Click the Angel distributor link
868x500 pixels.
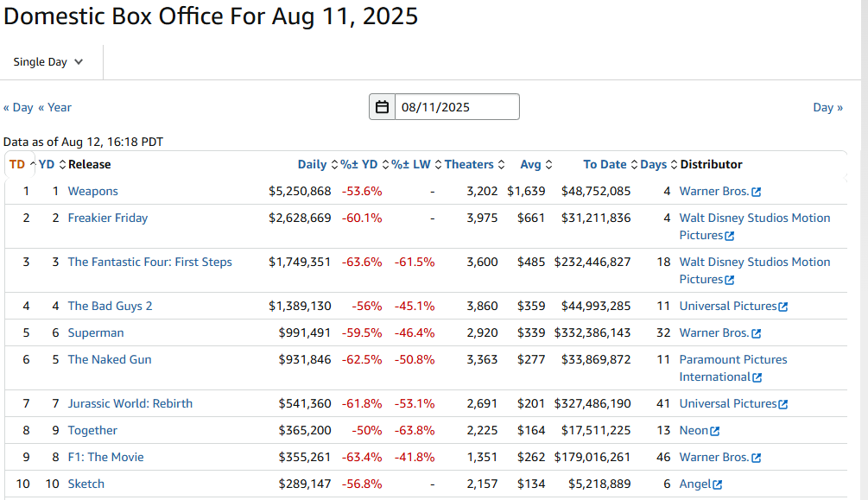coord(695,484)
